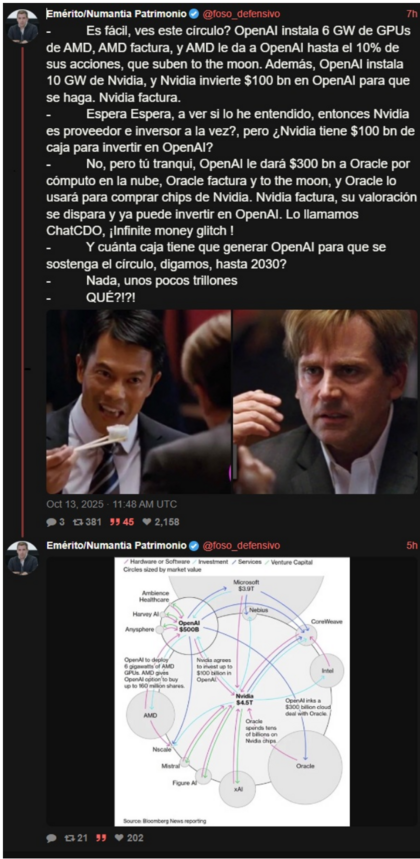This screenshot has width=420, height=859.
Task: Open Emérito/Numantia Patrimonio profile from first post
Action: pyautogui.click(x=117, y=14)
